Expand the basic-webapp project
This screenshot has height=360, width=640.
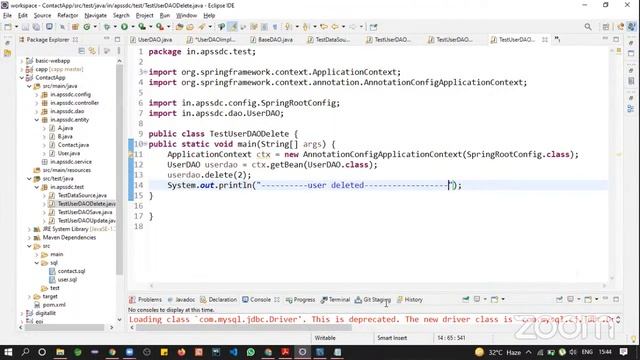(x=22, y=61)
